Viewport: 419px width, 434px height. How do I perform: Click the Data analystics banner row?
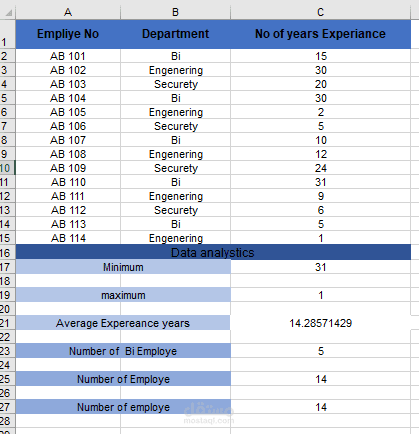pos(213,253)
